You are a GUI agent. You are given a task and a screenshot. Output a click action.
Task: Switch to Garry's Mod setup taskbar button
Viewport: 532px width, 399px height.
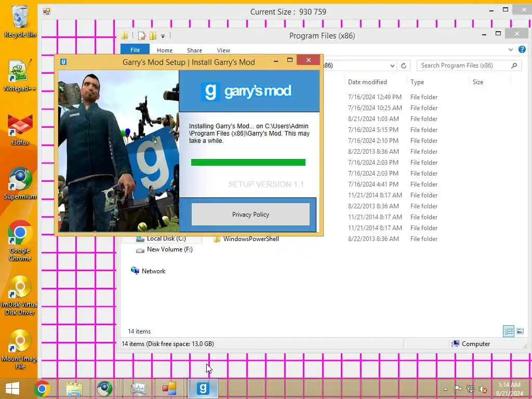click(203, 389)
